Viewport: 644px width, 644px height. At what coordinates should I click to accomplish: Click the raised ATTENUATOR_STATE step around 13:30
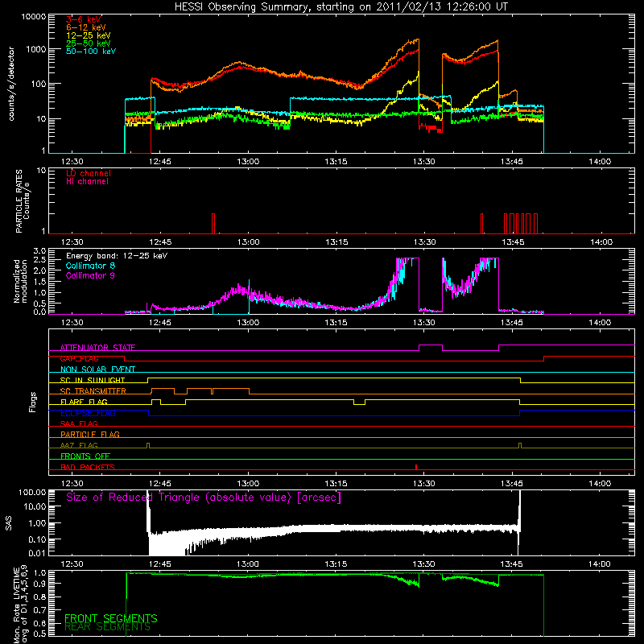click(x=431, y=348)
